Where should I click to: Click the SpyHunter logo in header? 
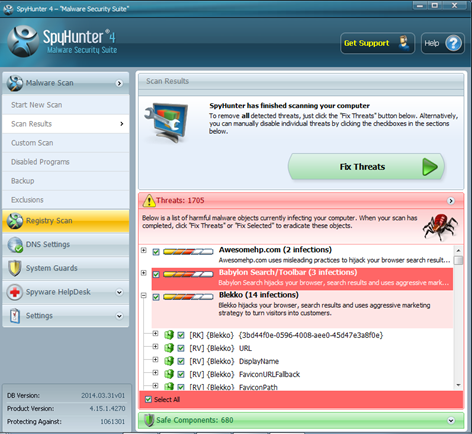coord(23,41)
